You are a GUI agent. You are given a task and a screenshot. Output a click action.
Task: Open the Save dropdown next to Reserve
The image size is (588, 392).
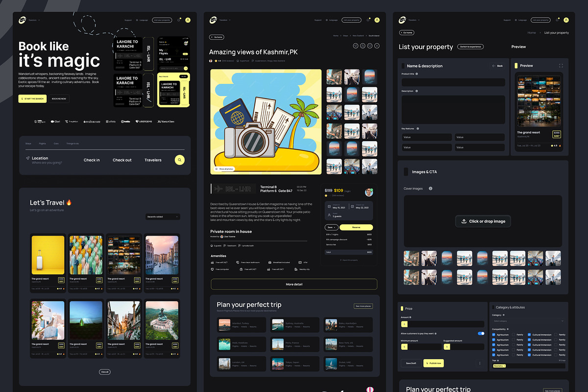point(332,227)
